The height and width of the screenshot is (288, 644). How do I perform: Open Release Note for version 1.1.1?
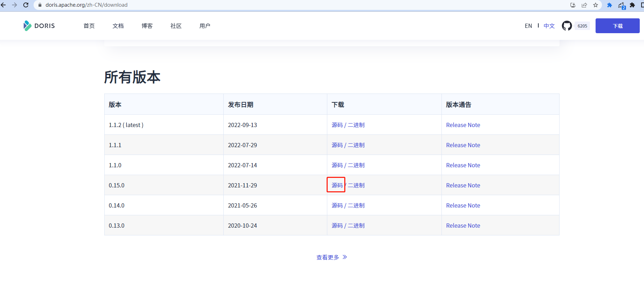click(463, 145)
